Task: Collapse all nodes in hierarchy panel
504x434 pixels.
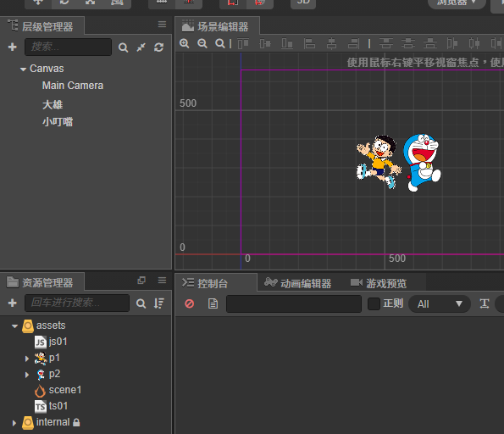Action: coord(141,47)
